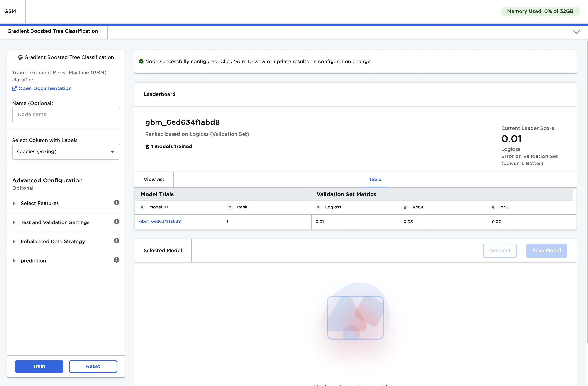This screenshot has width=588, height=386.
Task: Click the external link icon for documentation
Action: [x=14, y=88]
